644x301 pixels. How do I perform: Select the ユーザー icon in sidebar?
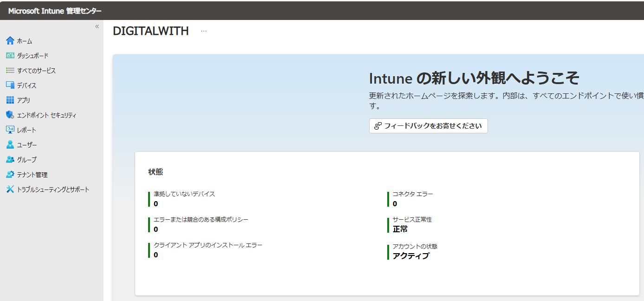[x=10, y=144]
